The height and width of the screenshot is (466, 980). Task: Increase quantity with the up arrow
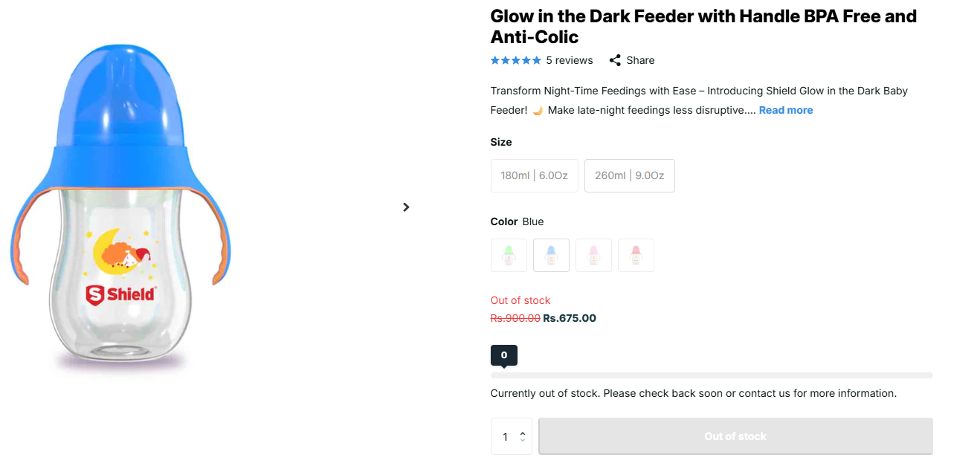523,433
